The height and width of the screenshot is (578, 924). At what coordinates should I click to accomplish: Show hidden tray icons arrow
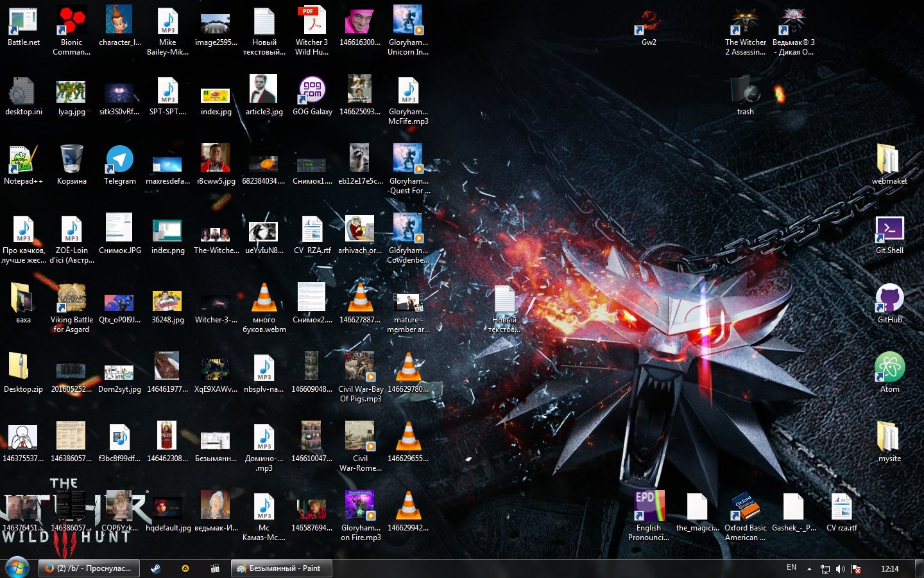(x=809, y=568)
